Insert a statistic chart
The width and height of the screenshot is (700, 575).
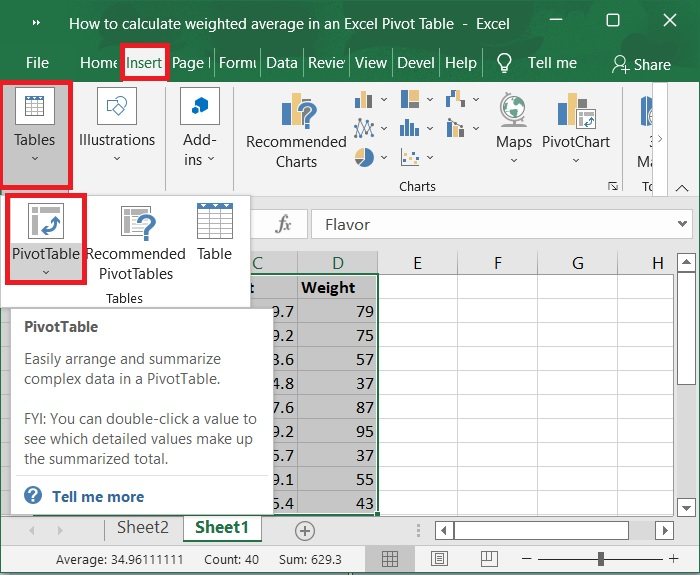pos(409,129)
